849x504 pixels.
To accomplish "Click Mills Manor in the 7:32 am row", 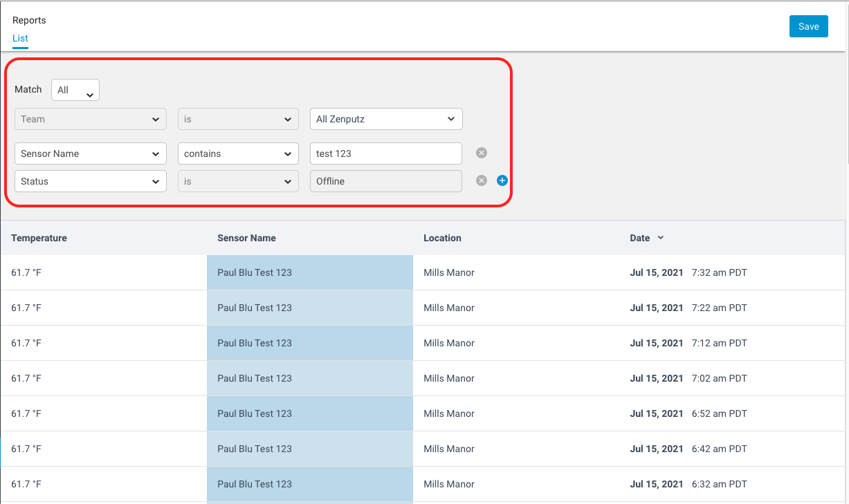I will (449, 272).
